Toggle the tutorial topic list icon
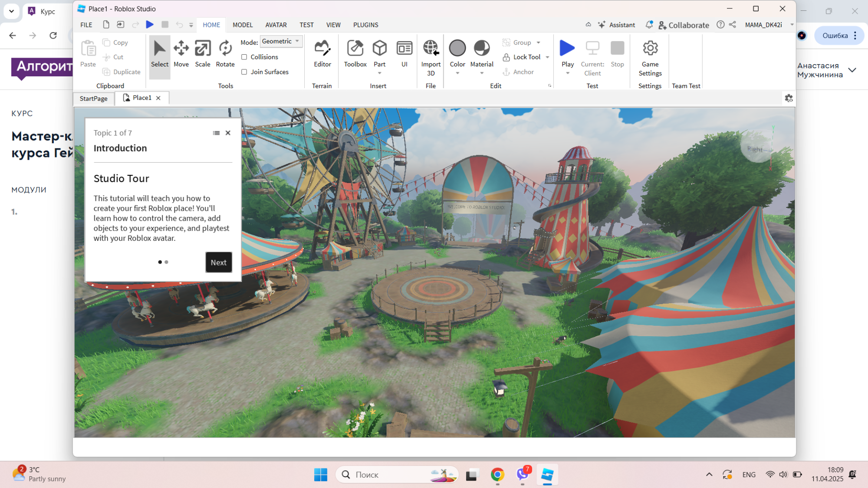The width and height of the screenshot is (868, 488). point(216,133)
